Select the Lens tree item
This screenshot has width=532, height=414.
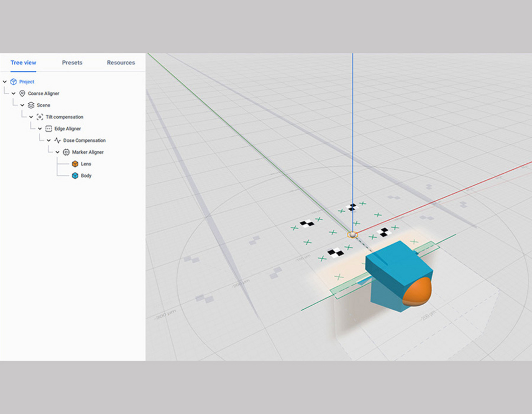pyautogui.click(x=86, y=164)
